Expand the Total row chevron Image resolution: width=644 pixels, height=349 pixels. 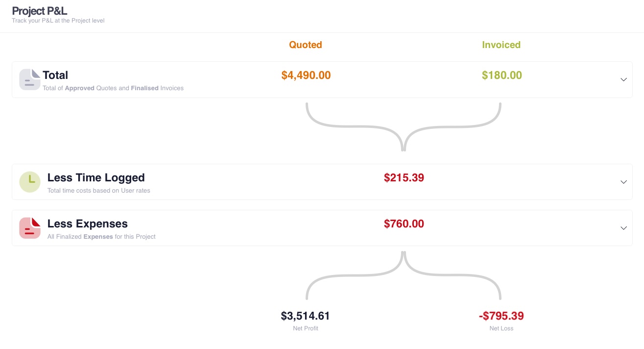pyautogui.click(x=623, y=79)
